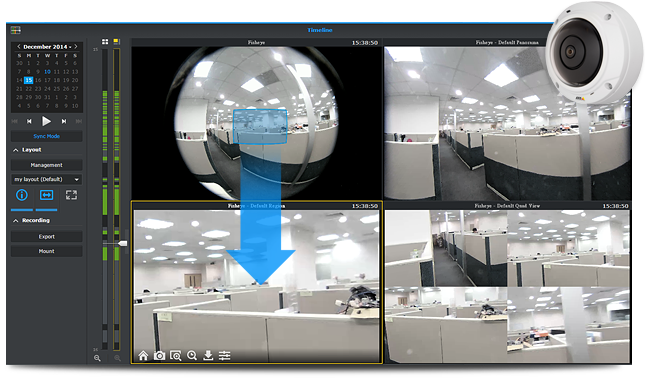Viewport: 645px width, 390px height.
Task: Click the download arrow icon in region view
Action: click(x=208, y=355)
